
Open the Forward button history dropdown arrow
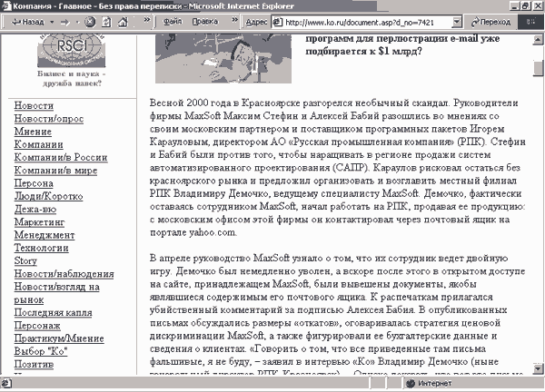[x=78, y=22]
